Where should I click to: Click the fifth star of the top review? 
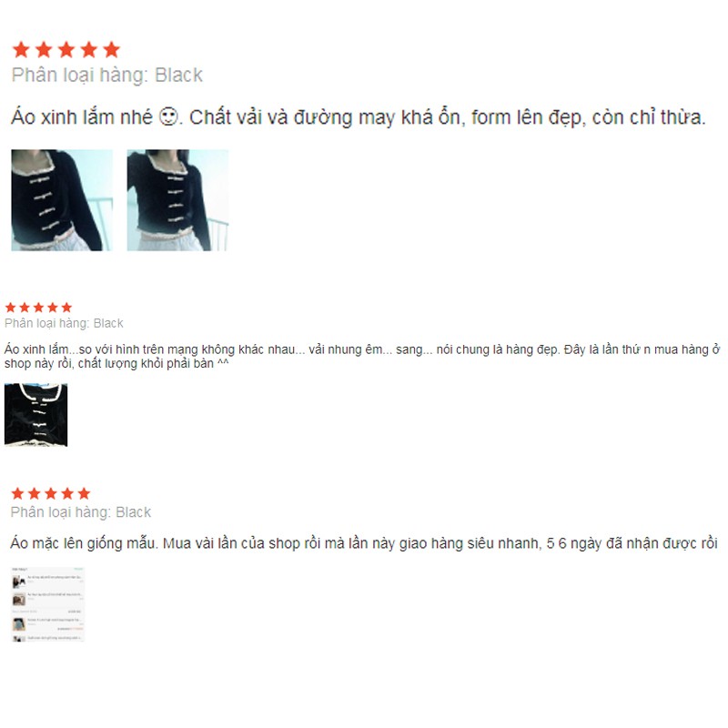coord(111,50)
